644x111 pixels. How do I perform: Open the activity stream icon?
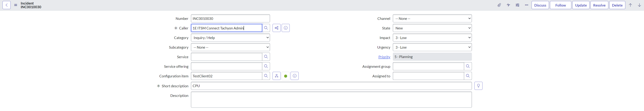pyautogui.click(x=508, y=5)
